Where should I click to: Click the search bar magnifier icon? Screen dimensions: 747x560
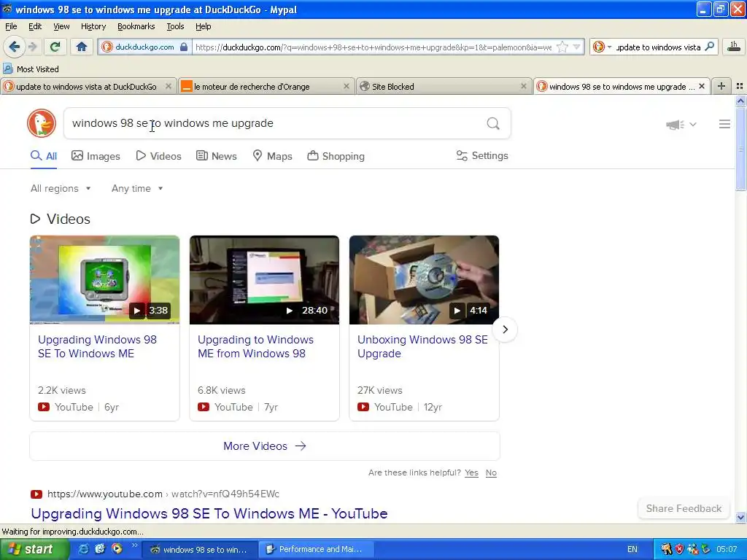(709, 47)
